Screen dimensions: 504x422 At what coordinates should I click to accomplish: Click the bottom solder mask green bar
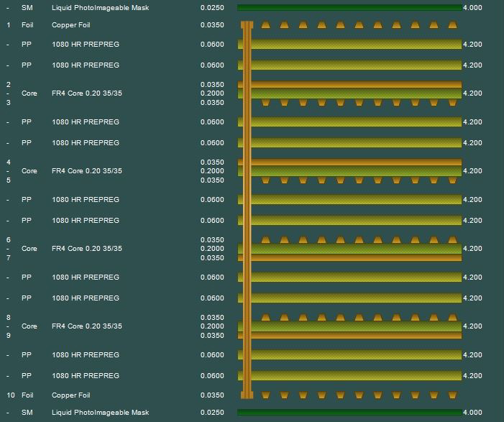(x=349, y=413)
